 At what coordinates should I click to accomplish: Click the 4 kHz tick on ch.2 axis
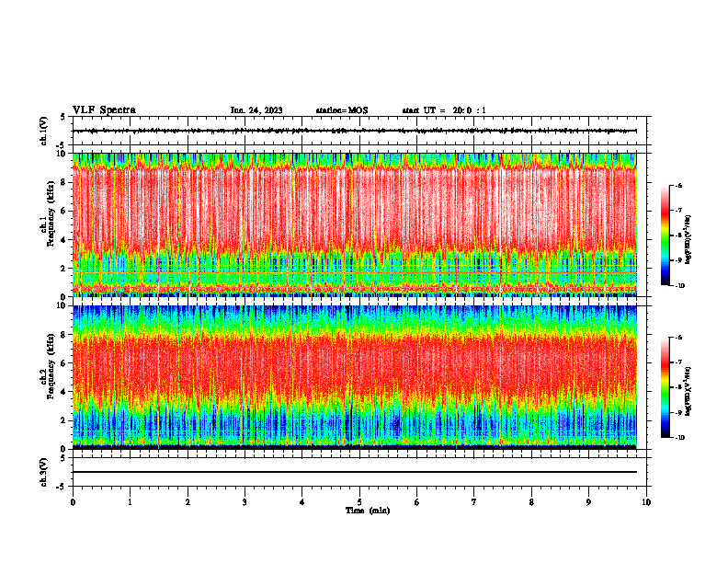(64, 392)
